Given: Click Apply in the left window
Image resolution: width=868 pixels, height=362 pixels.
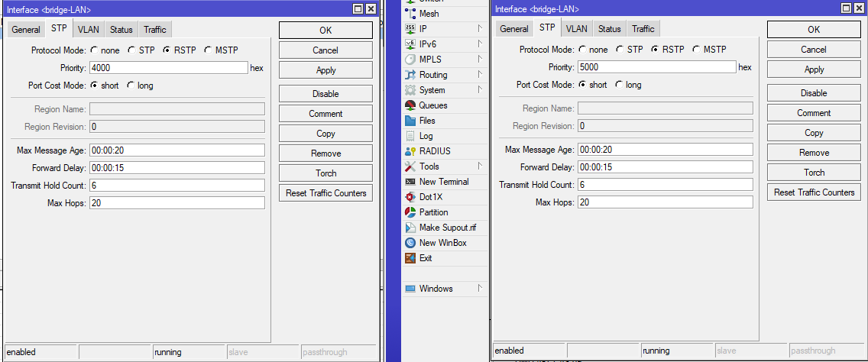Looking at the screenshot, I should pos(325,70).
